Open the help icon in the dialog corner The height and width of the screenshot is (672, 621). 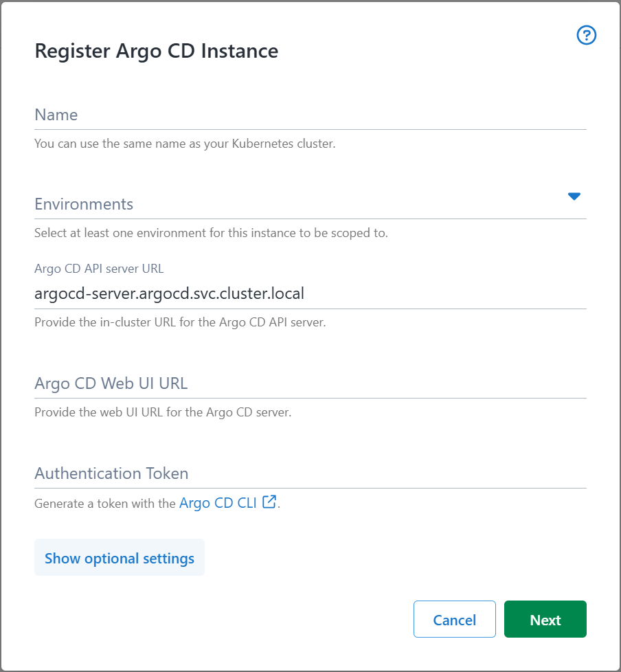[x=586, y=35]
